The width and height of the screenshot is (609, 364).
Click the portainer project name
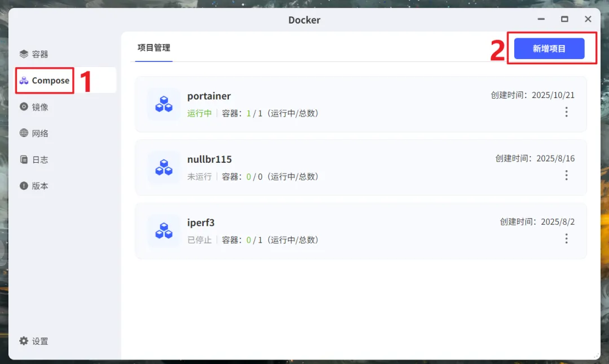coord(209,96)
